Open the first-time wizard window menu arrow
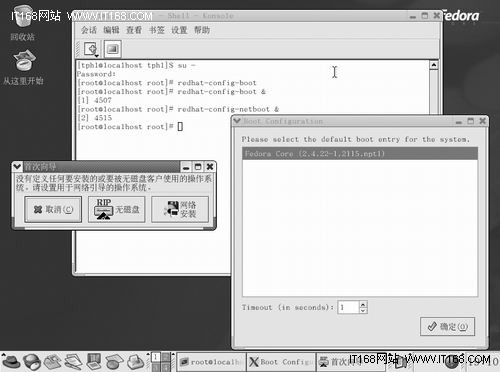The height and width of the screenshot is (372, 500). (17, 166)
